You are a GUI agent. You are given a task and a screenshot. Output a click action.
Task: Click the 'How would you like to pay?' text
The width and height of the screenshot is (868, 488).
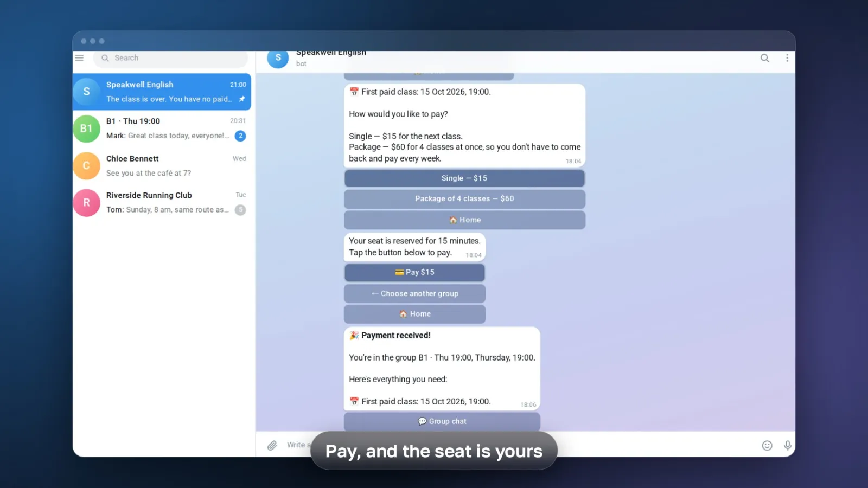pos(398,114)
